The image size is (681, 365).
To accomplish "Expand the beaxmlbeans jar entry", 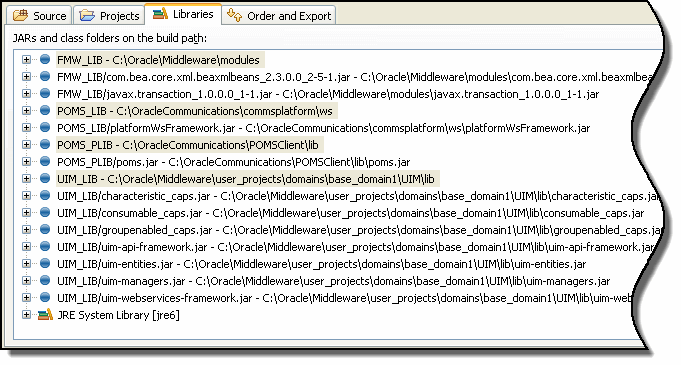I will point(26,76).
